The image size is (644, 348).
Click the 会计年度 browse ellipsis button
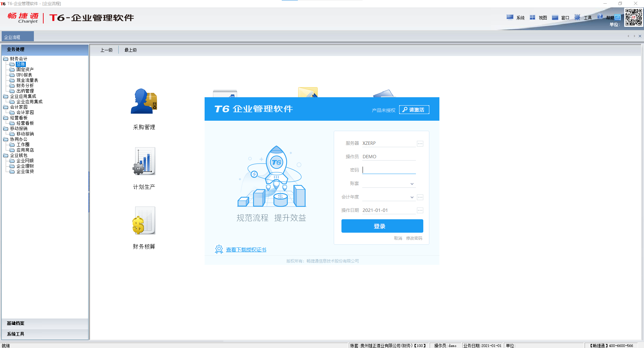coord(420,197)
